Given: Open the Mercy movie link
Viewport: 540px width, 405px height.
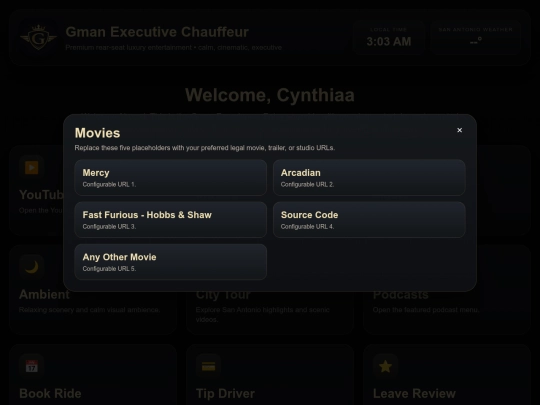Looking at the screenshot, I should pos(170,178).
